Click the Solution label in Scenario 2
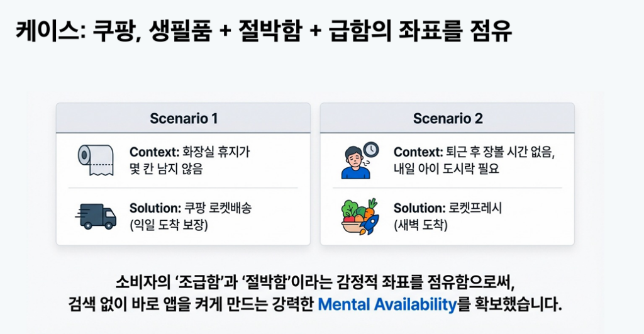Screen dimensions: 644x334 click(419, 208)
